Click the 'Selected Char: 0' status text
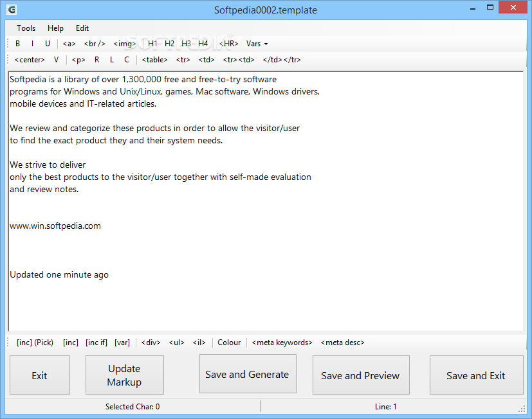The width and height of the screenshot is (532, 419). click(x=133, y=406)
